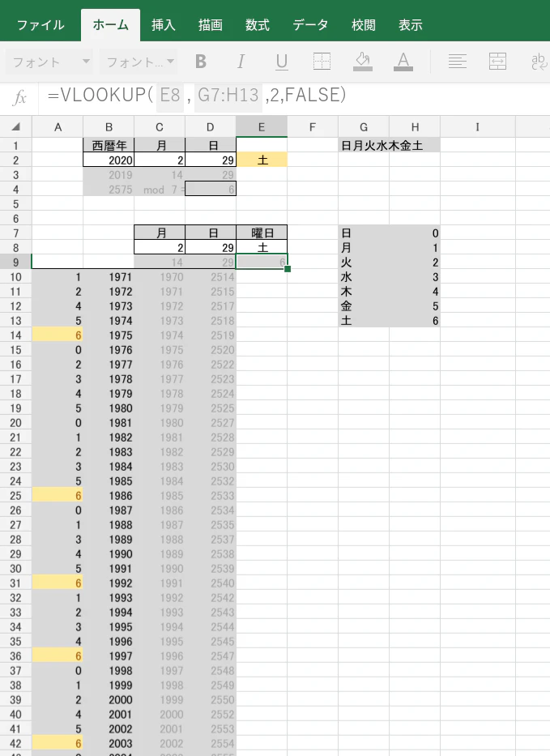Select column header I
The width and height of the screenshot is (550, 756).
(x=478, y=127)
